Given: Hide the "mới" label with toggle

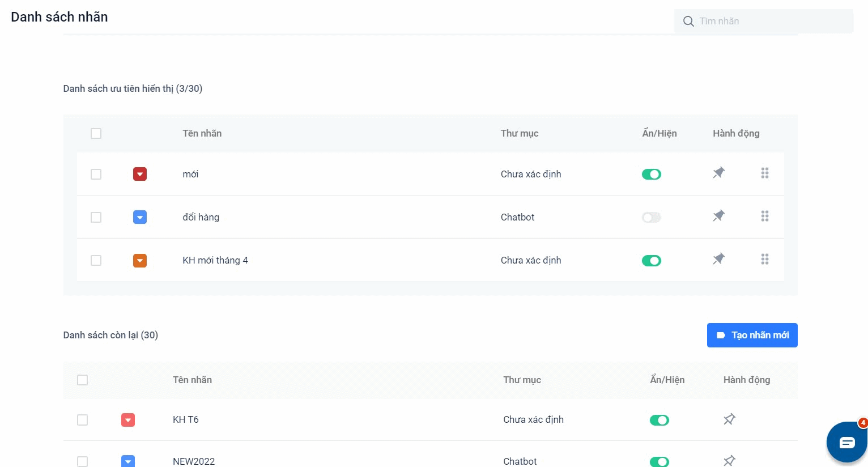Looking at the screenshot, I should coord(651,175).
